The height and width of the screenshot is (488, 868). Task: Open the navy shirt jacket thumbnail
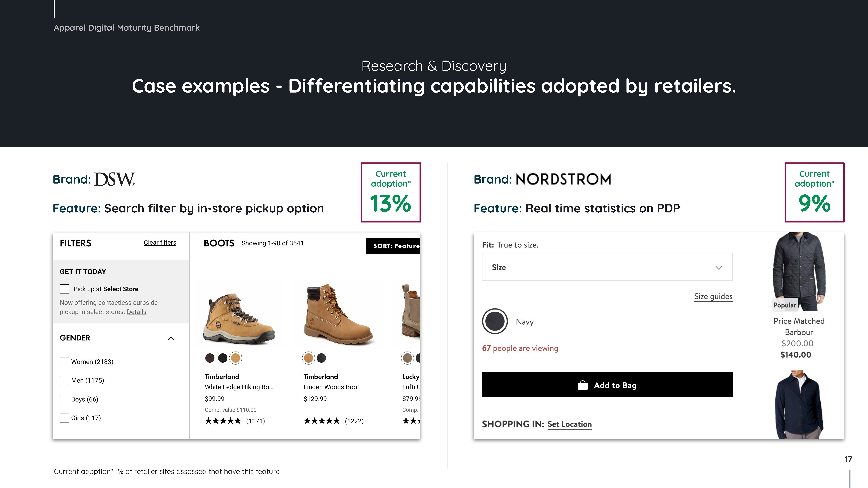tap(799, 404)
